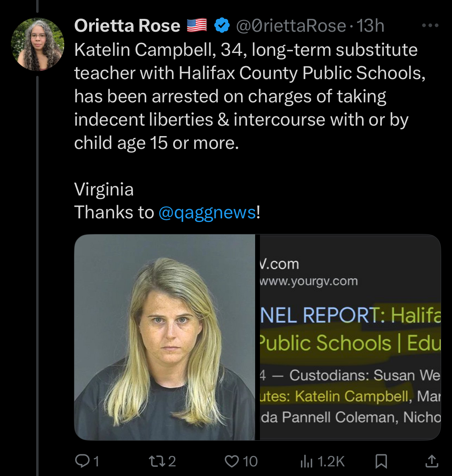Viewport: 452px width, 476px height.
Task: Bookmark this tweet
Action: coord(381,461)
